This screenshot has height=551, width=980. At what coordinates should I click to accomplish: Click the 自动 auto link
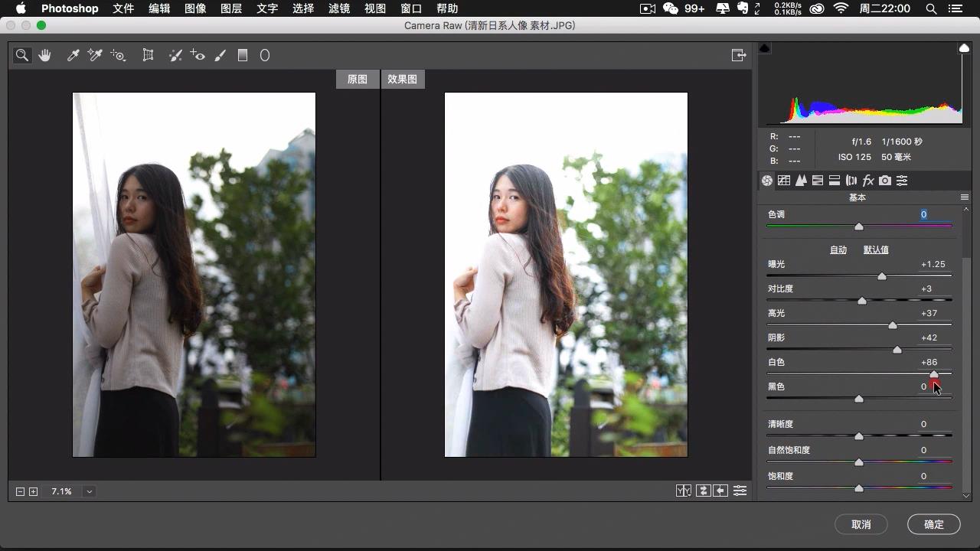(838, 249)
